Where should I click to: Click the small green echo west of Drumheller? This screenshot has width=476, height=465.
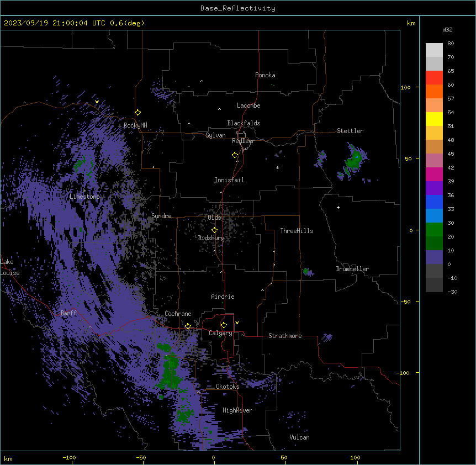point(306,271)
